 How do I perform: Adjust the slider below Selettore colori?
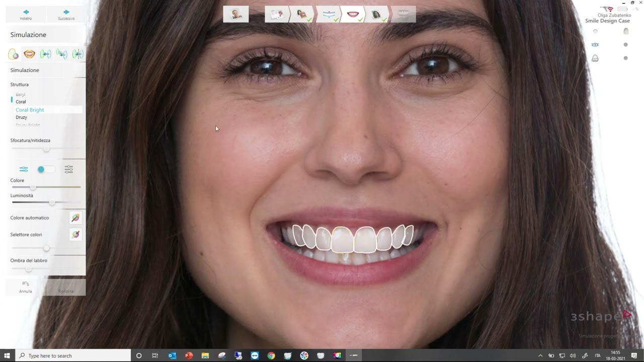(46, 248)
